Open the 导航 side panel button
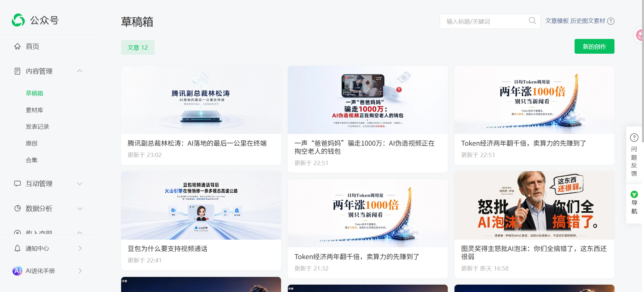 click(x=634, y=204)
